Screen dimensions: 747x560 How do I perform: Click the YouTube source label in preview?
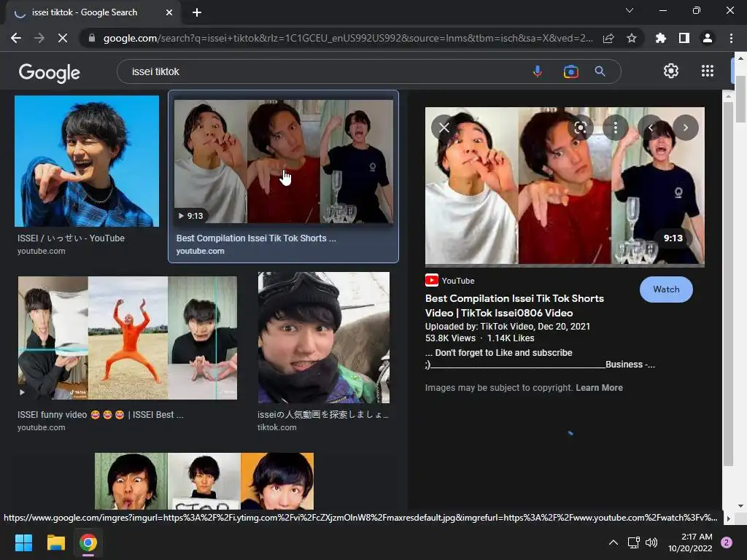pyautogui.click(x=449, y=281)
